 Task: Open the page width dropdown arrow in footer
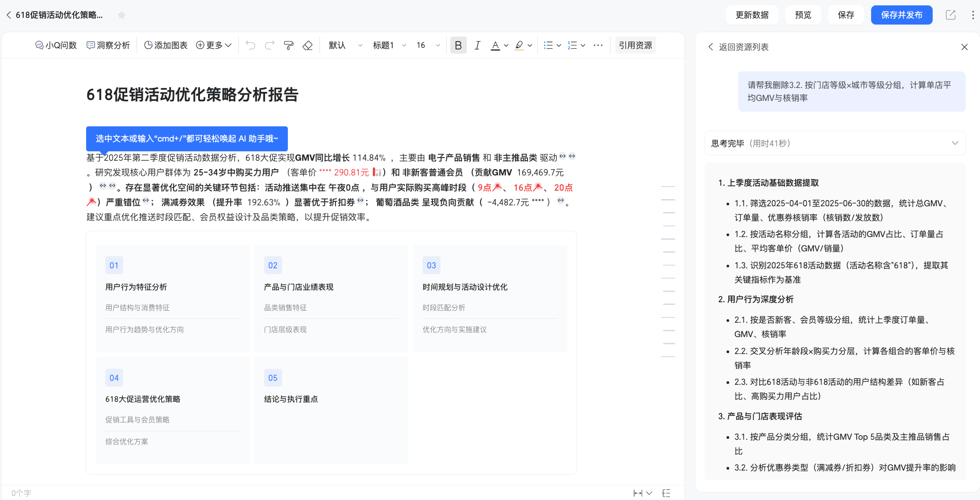(x=649, y=493)
